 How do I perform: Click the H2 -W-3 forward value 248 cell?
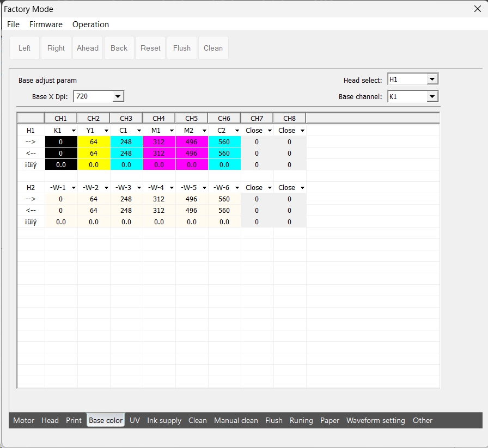(126, 199)
